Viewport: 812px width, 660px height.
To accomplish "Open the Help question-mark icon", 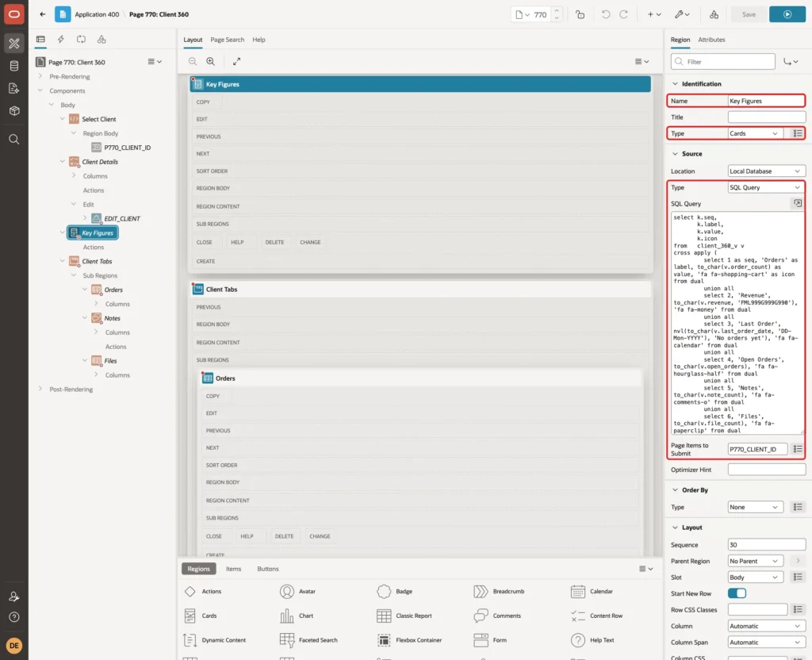I will tap(14, 617).
